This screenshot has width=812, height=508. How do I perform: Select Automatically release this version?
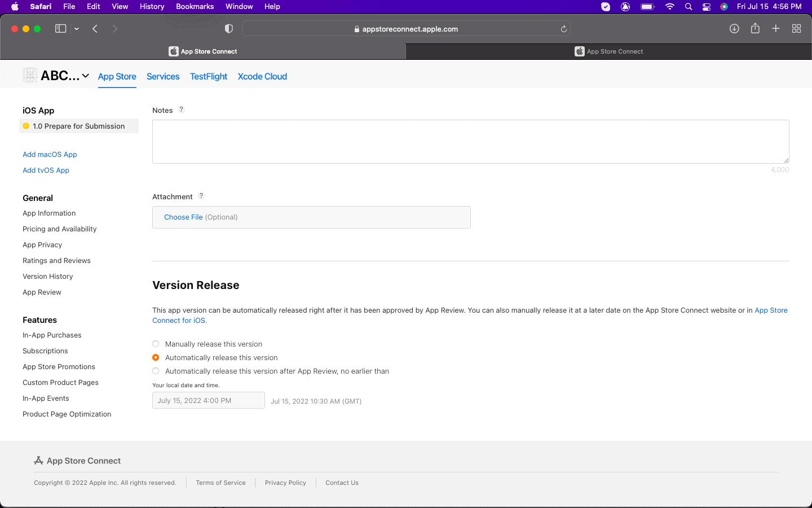pos(156,357)
